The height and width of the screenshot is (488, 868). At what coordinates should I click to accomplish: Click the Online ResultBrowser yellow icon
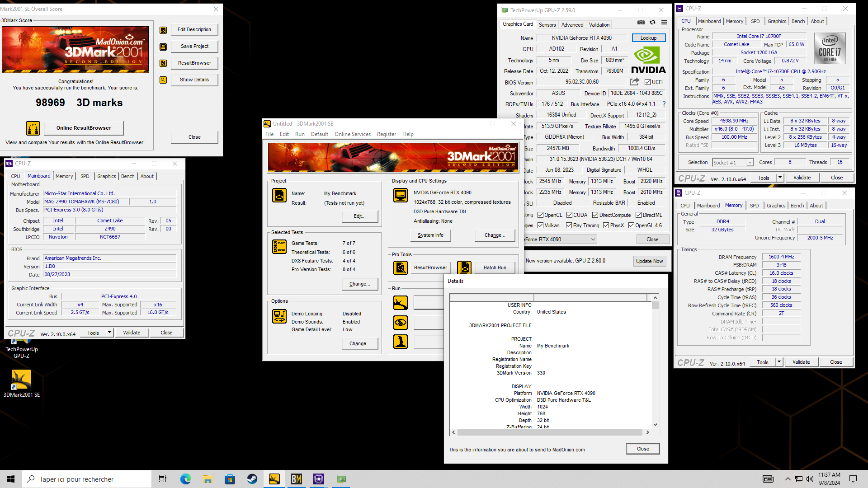click(x=33, y=128)
